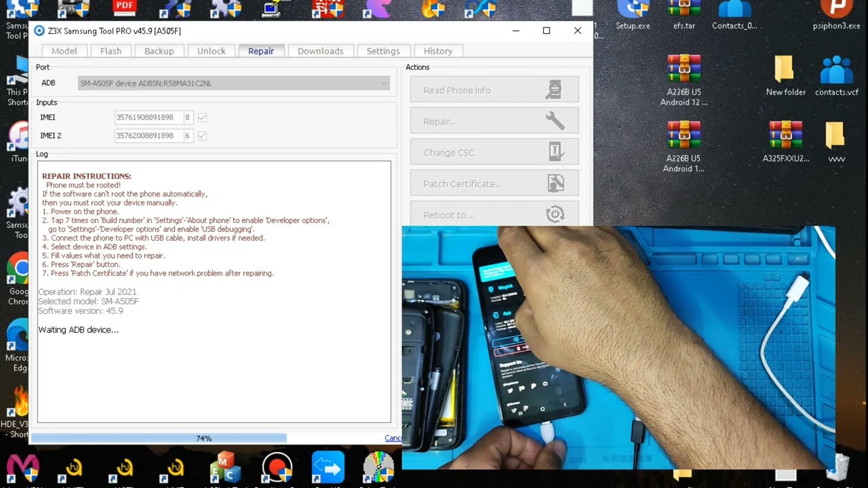The height and width of the screenshot is (488, 868).
Task: Click the IMEI check digit field
Action: point(188,117)
